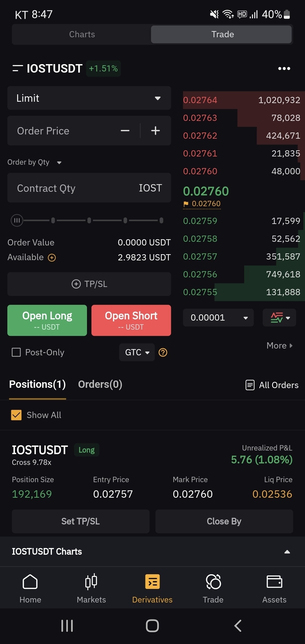Collapse the IOSTUSDT Charts panel
The height and width of the screenshot is (644, 305).
click(x=287, y=552)
